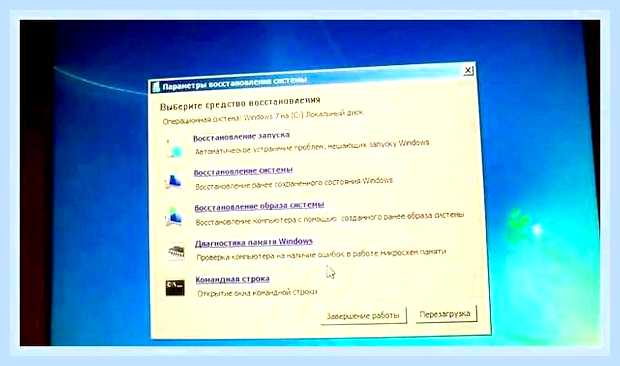Click the black command prompt icon
620x366 pixels.
(x=175, y=287)
